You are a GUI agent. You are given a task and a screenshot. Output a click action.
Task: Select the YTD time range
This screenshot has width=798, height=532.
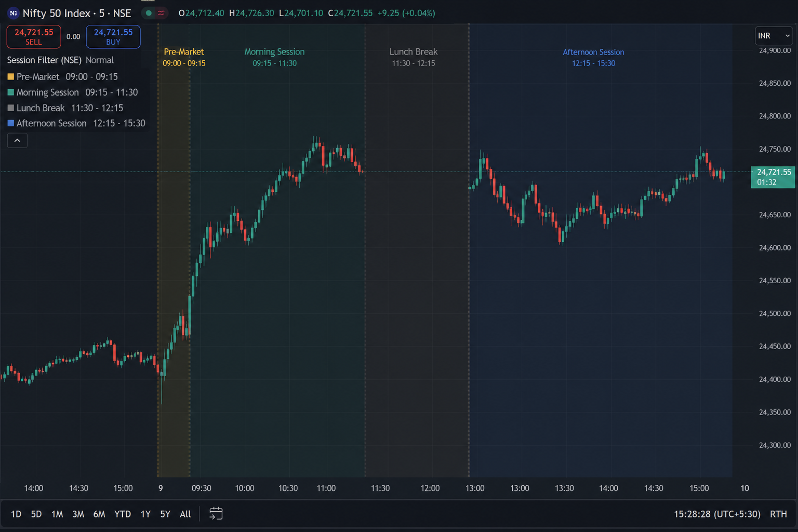[123, 514]
